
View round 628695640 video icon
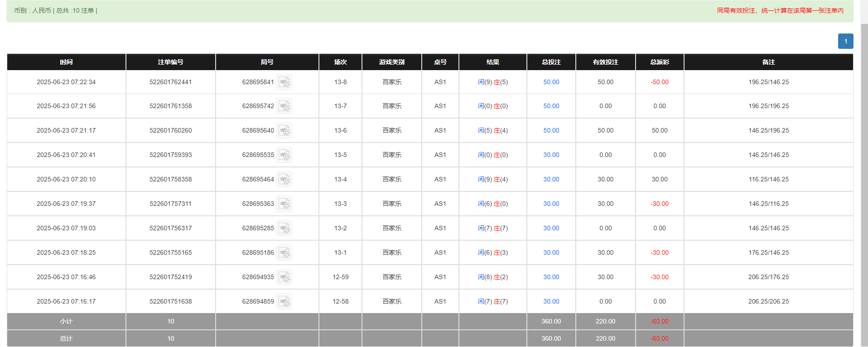[284, 131]
